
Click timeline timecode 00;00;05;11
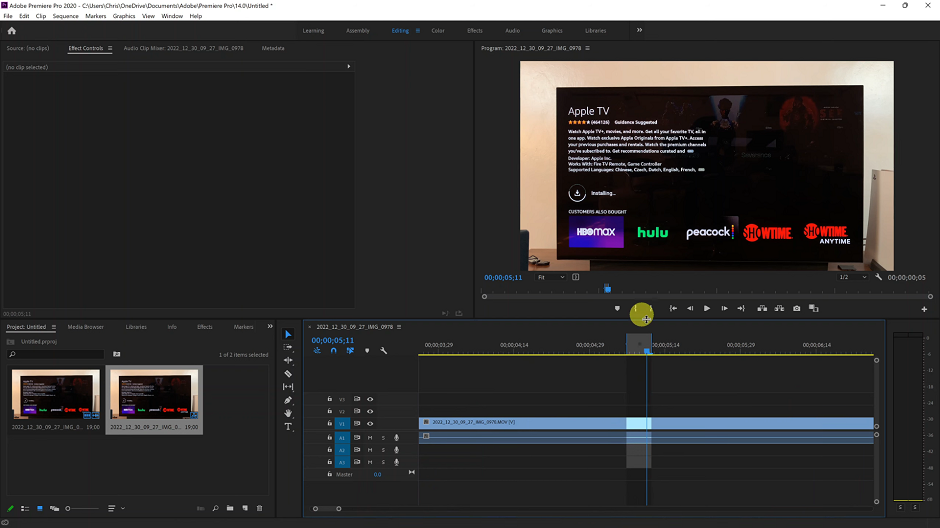coord(332,340)
